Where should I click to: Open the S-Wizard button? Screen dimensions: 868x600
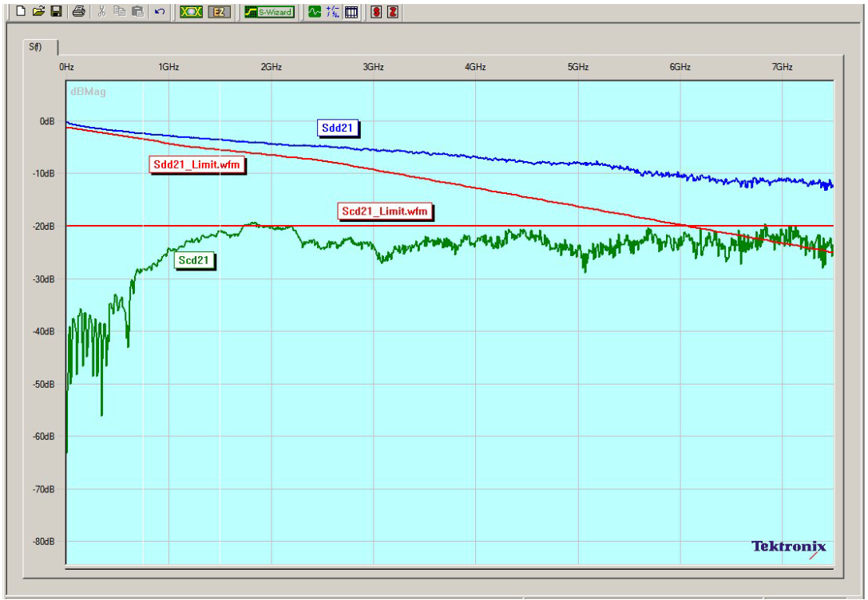tap(269, 12)
